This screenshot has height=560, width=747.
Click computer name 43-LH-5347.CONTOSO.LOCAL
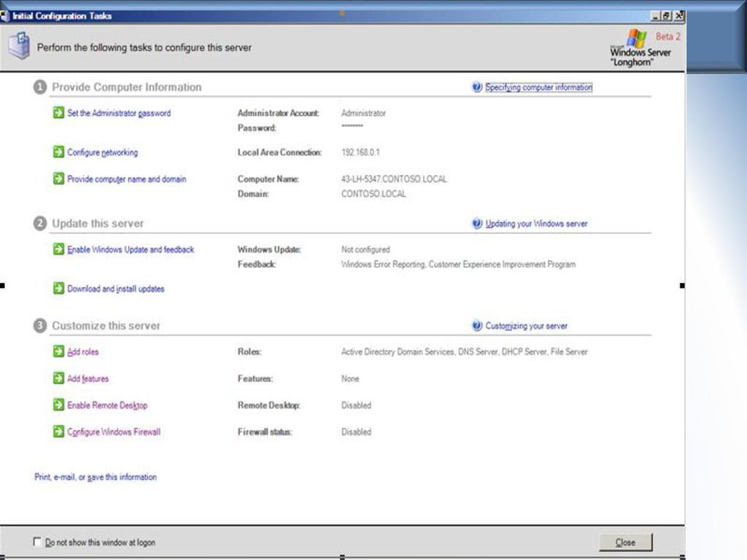[394, 179]
